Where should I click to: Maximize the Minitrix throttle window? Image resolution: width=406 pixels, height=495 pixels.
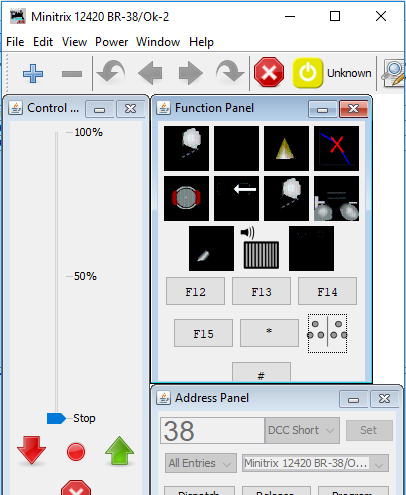(335, 16)
